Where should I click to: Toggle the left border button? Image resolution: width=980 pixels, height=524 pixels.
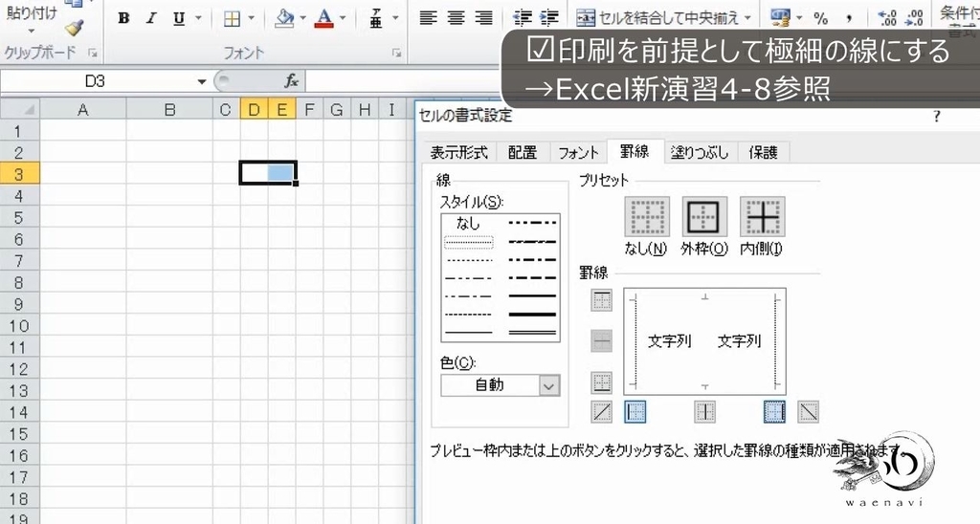pyautogui.click(x=635, y=411)
